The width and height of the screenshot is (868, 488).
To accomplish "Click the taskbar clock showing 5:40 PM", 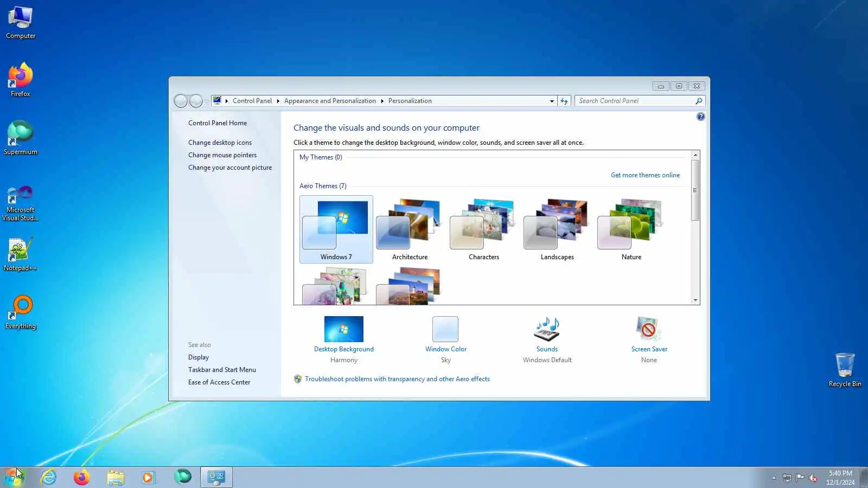I will [x=840, y=478].
